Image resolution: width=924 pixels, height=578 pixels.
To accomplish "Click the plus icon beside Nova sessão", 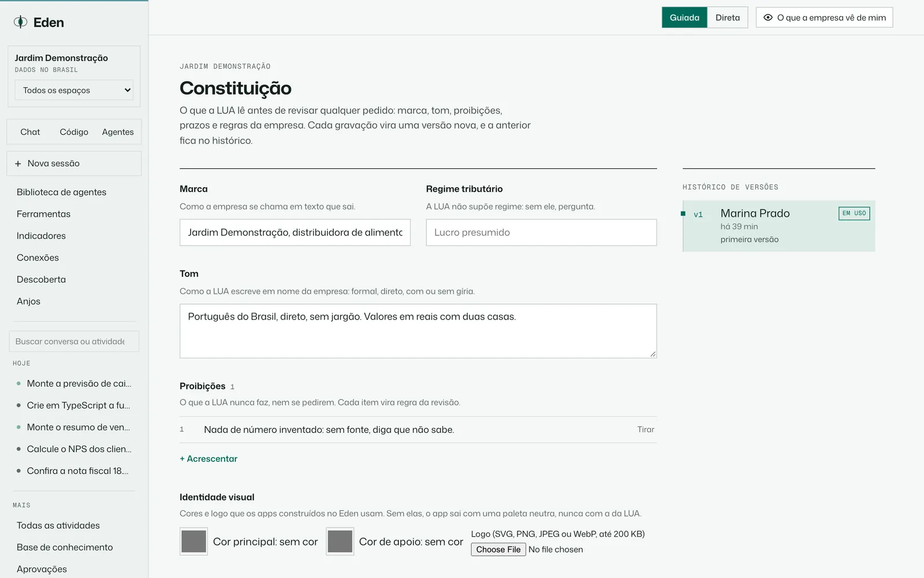I will (x=18, y=164).
